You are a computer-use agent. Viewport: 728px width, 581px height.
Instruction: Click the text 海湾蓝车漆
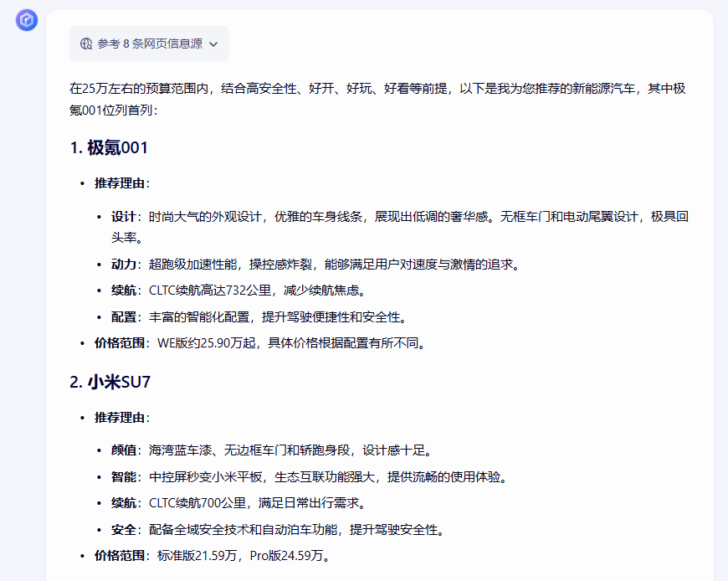coord(180,450)
